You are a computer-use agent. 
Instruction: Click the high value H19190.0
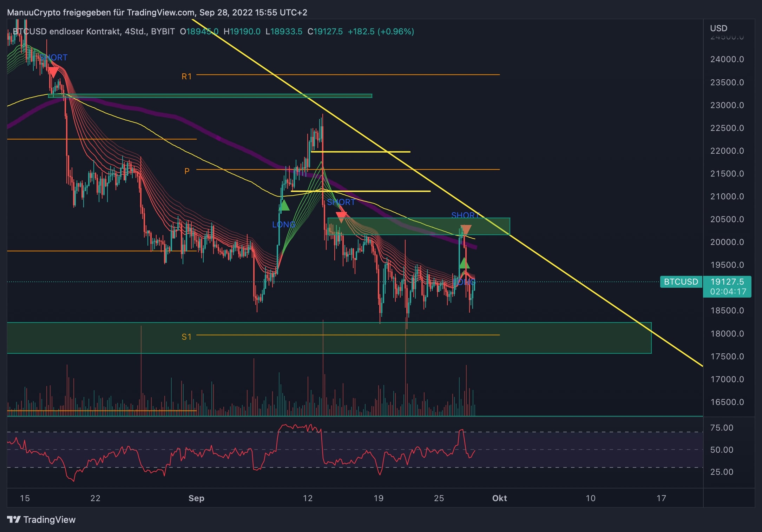(x=242, y=32)
